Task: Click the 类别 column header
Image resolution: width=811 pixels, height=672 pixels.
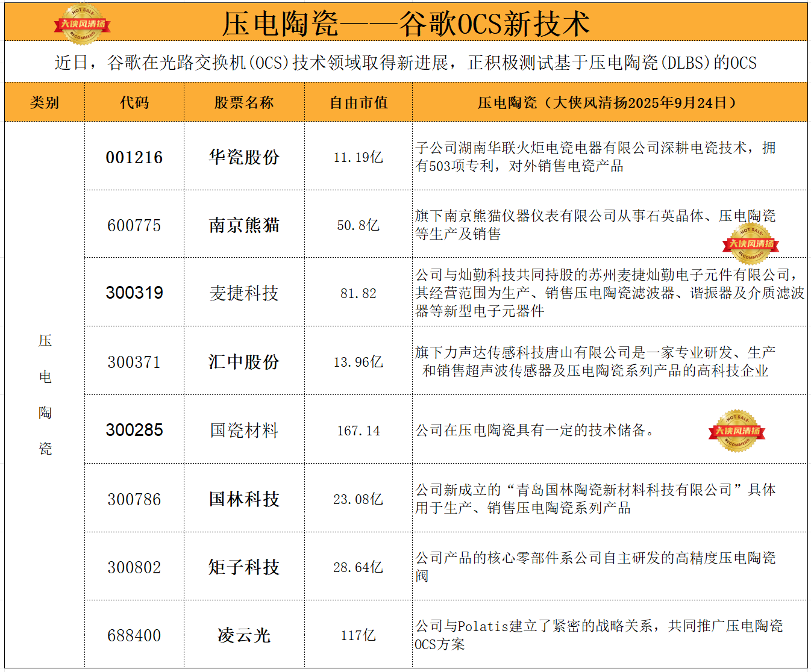Action: click(x=45, y=102)
